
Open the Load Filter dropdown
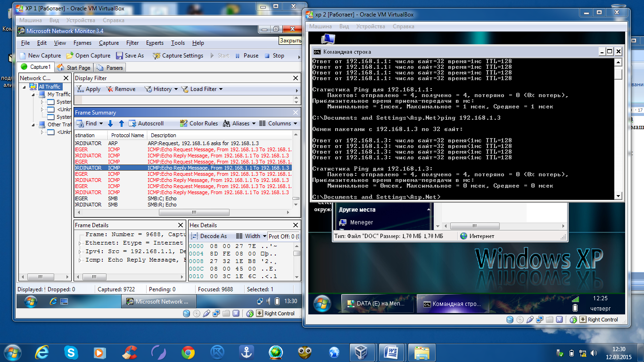coord(202,89)
